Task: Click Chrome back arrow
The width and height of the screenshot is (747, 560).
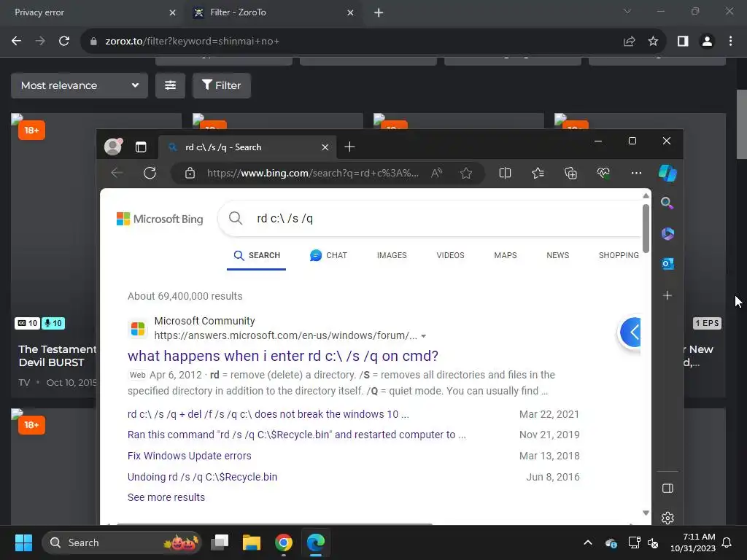Action: [16, 42]
